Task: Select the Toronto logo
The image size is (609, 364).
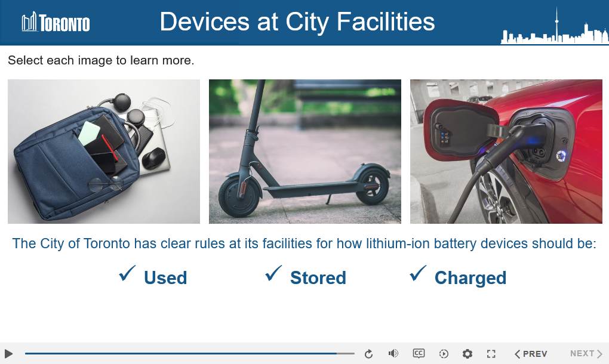Action: coord(56,22)
